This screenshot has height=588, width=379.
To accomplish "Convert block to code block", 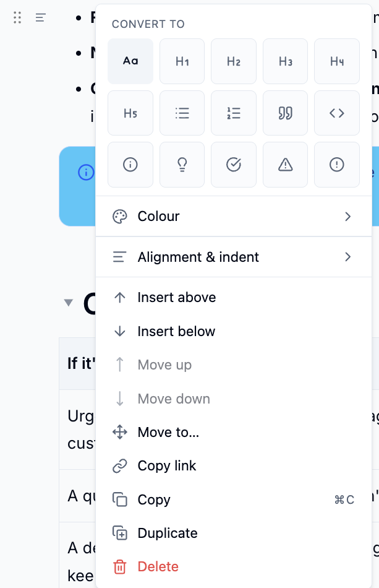I will [x=337, y=113].
